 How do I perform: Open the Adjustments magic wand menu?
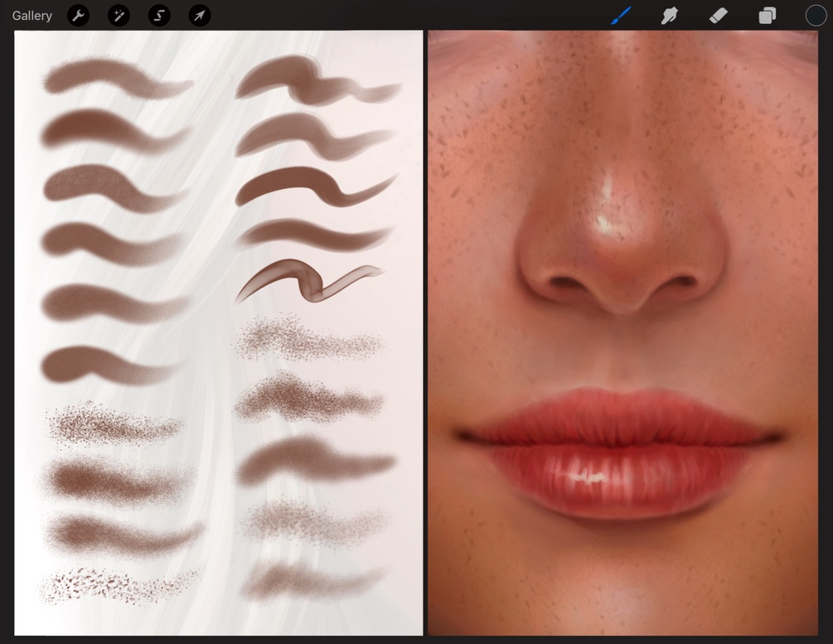(119, 16)
